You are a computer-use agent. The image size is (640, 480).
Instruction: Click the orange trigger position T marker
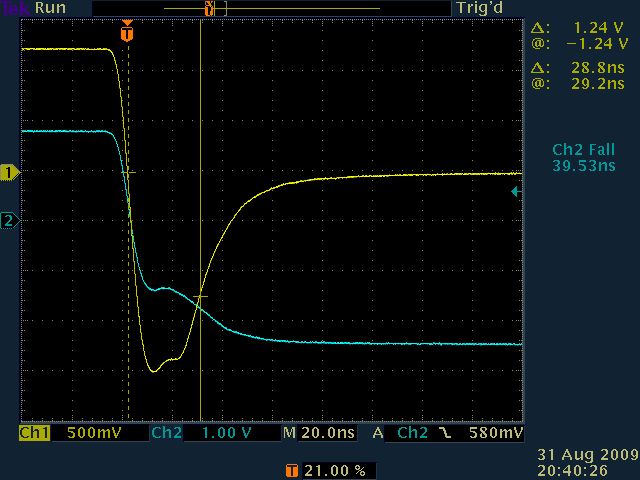126,33
